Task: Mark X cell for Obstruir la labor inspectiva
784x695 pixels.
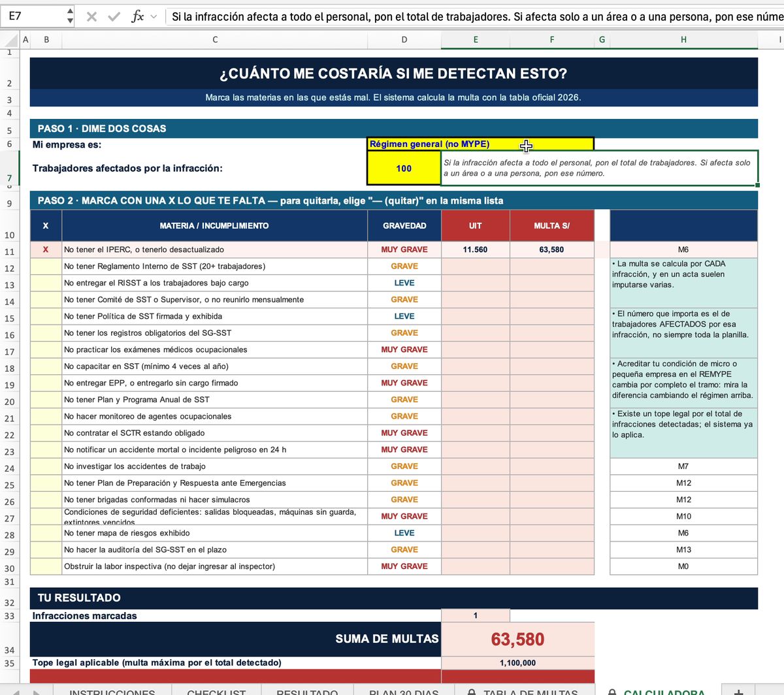Action: coord(46,566)
